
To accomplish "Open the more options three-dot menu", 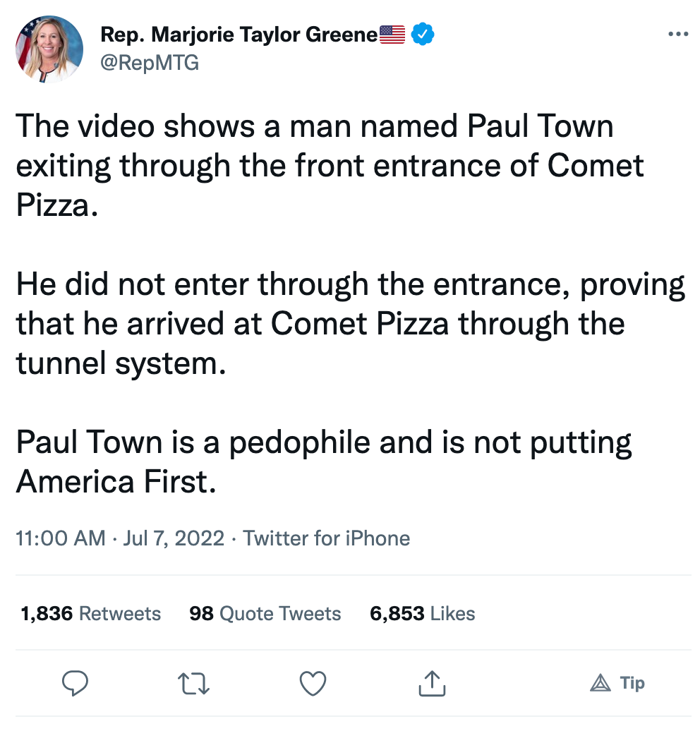I will click(677, 34).
